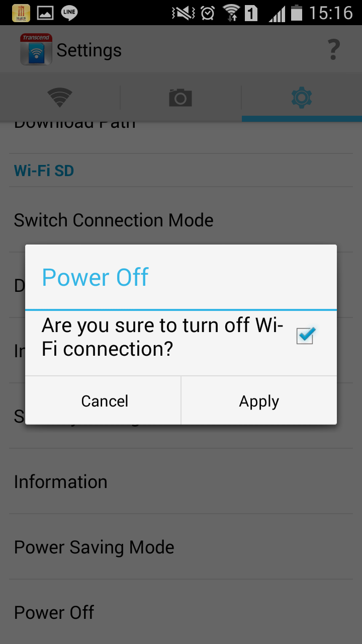362x644 pixels.
Task: Tap the Power Off list item
Action: tap(181, 612)
